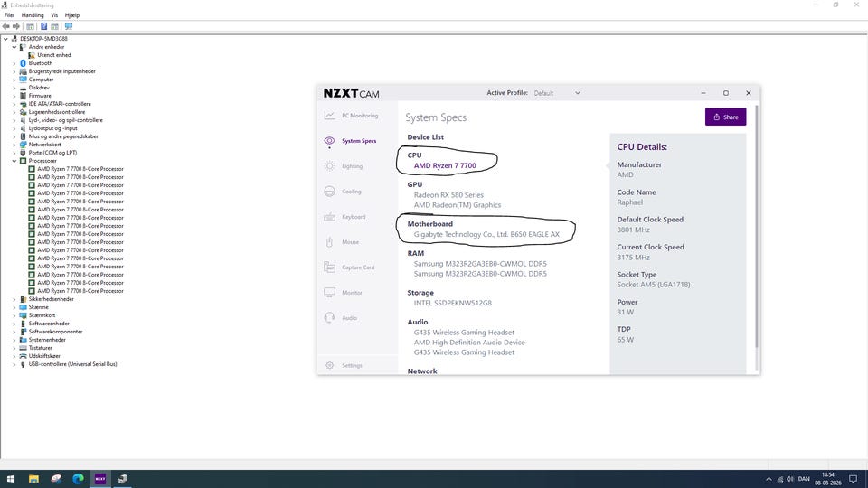Select the INTEL SSDPEKNW512G8 storage entry
The image size is (868, 488).
[452, 303]
